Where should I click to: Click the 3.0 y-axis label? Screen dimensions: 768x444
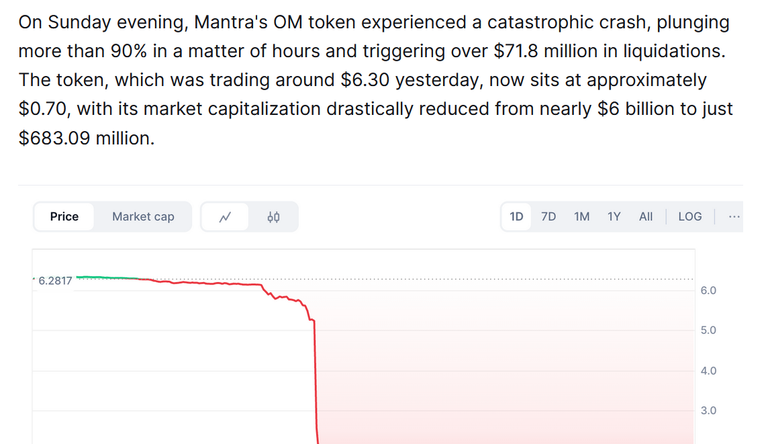click(x=708, y=411)
